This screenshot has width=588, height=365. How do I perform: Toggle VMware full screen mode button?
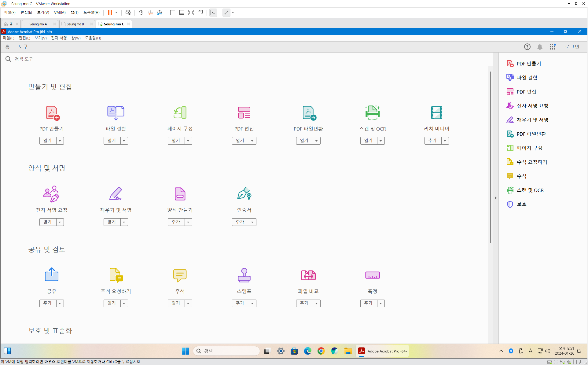coord(191,13)
